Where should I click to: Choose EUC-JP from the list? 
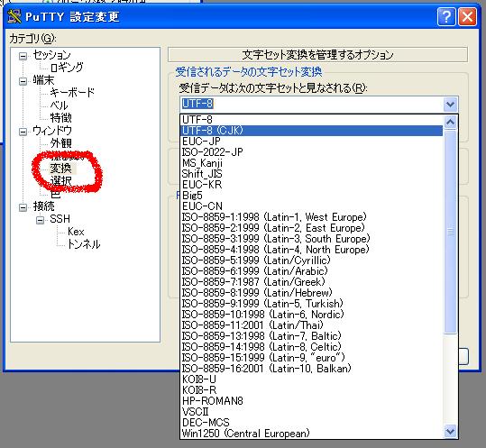311,142
